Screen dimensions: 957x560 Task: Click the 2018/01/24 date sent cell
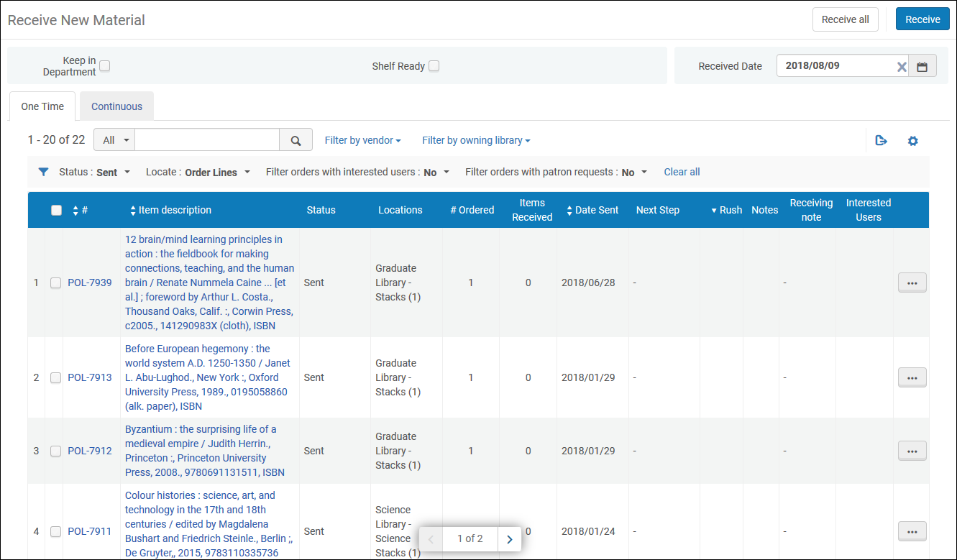tap(588, 531)
